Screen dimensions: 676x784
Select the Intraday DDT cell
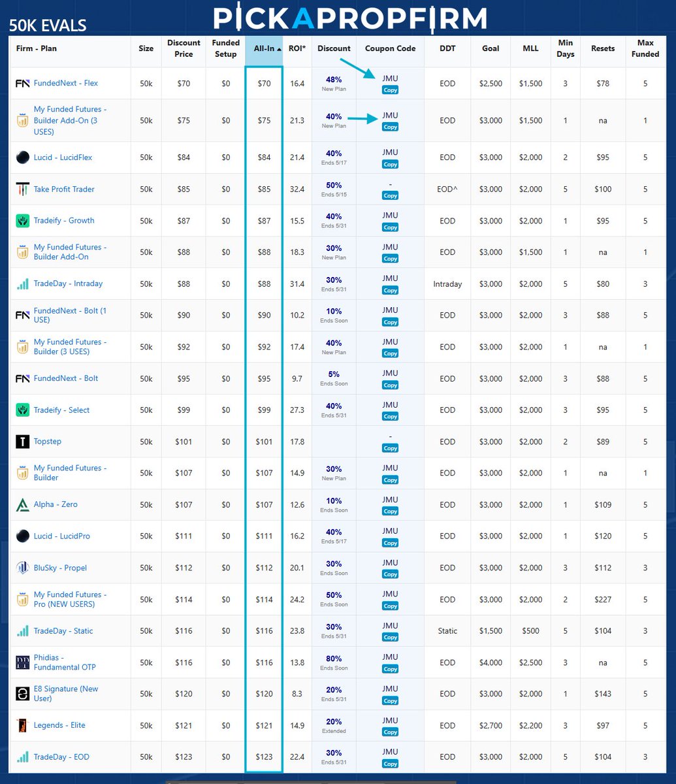click(447, 284)
